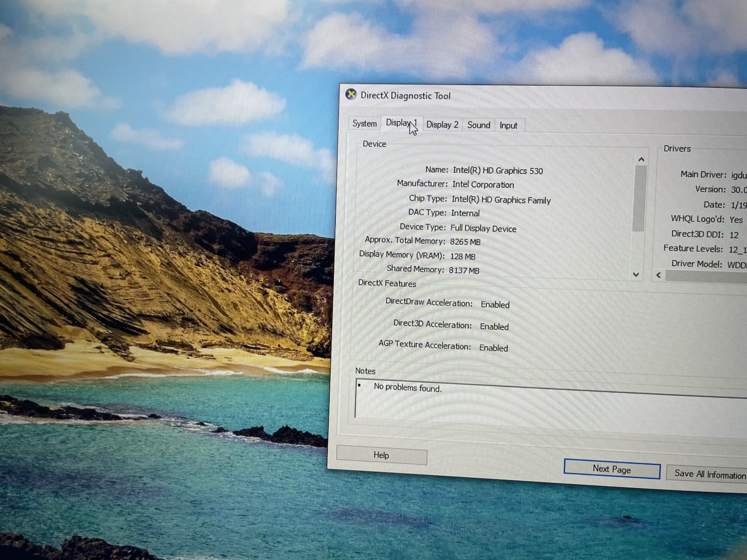747x560 pixels.
Task: Click the '8137 MB' shared memory value
Action: click(464, 270)
